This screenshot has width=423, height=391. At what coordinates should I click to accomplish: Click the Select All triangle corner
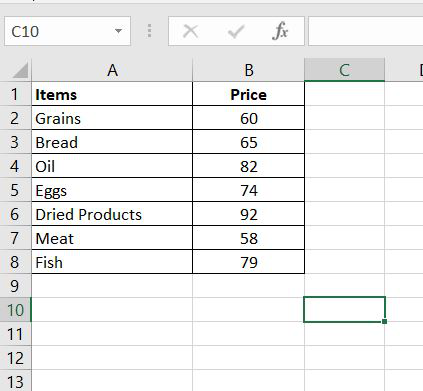[20, 71]
